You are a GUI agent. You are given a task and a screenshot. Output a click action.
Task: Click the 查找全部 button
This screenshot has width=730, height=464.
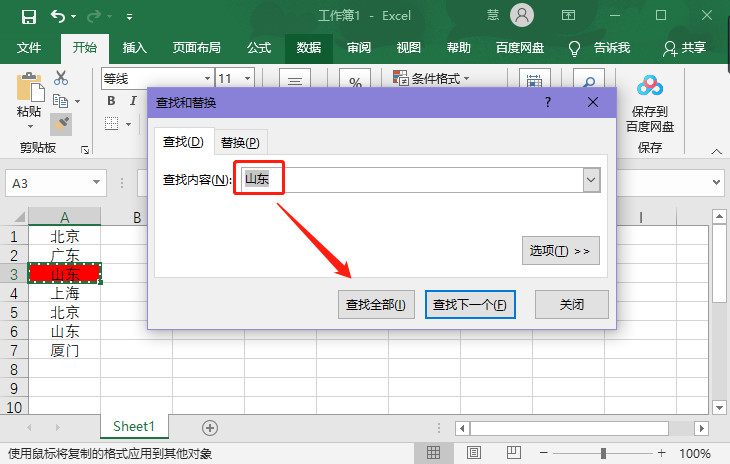tap(376, 304)
